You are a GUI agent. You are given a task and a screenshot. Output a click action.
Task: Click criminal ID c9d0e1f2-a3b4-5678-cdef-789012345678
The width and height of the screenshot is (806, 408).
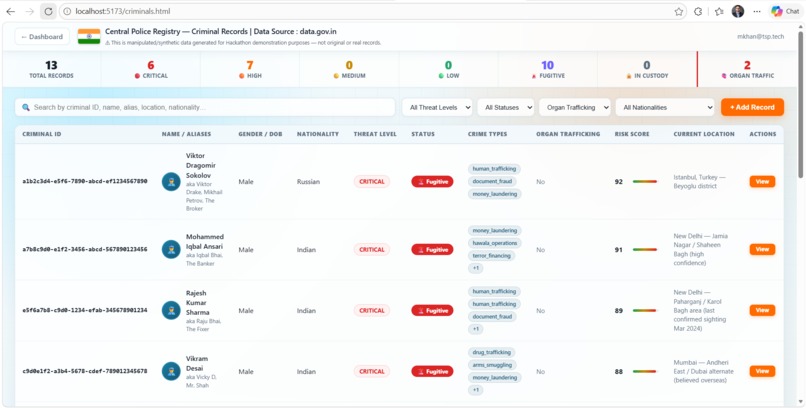click(x=85, y=371)
